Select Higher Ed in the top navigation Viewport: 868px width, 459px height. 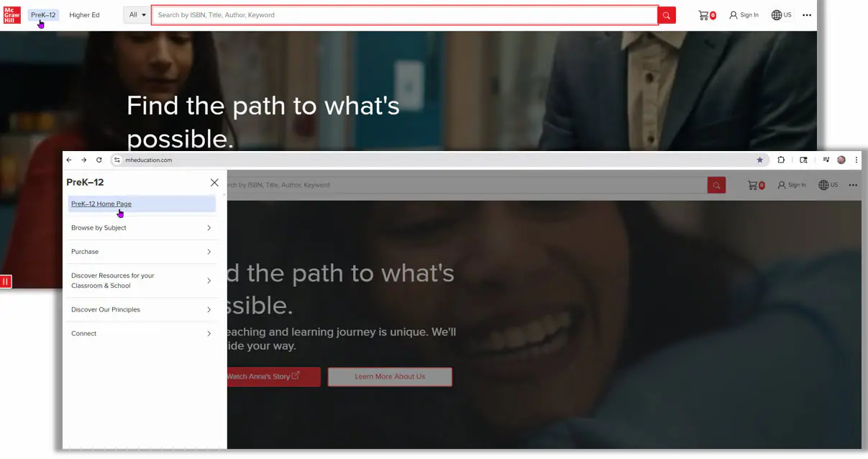(84, 15)
